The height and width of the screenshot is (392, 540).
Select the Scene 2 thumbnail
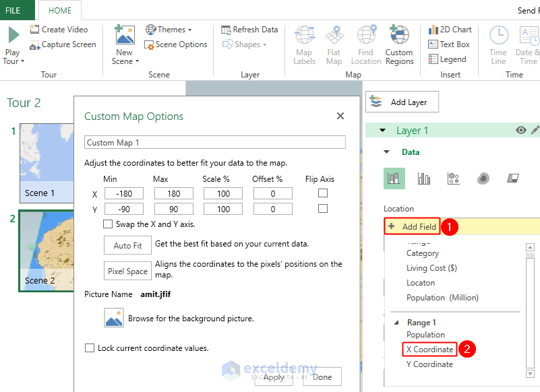47,251
